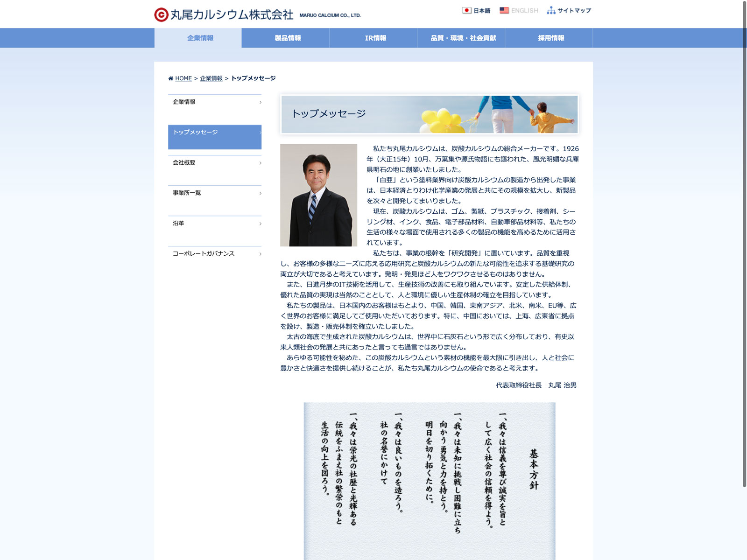Viewport: 747px width, 560px height.
Task: Click the Japanese flag icon
Action: (466, 10)
